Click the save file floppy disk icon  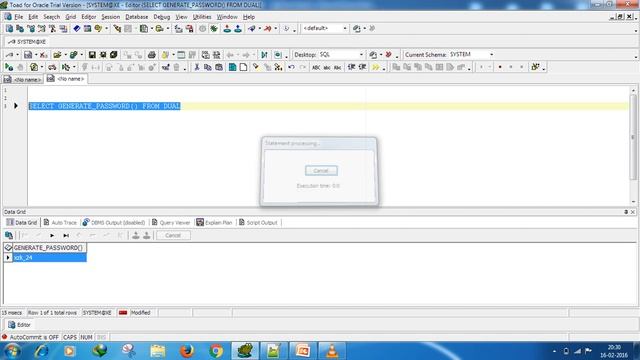[92, 55]
